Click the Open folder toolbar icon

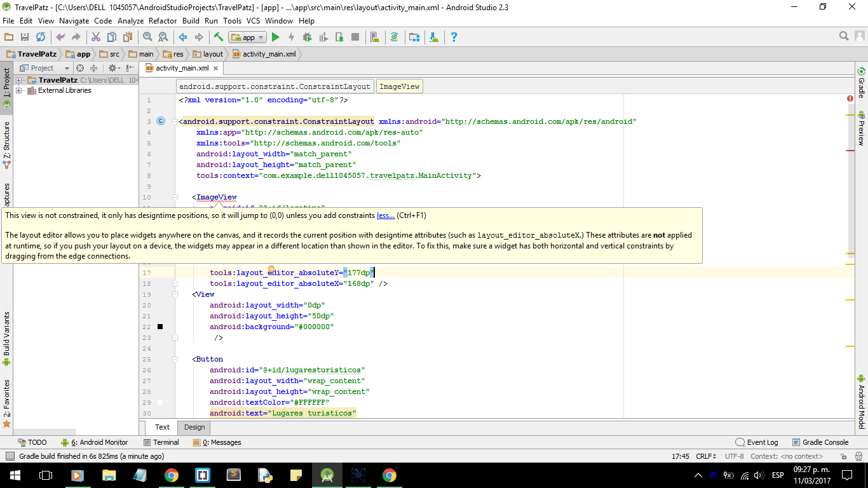tap(9, 37)
